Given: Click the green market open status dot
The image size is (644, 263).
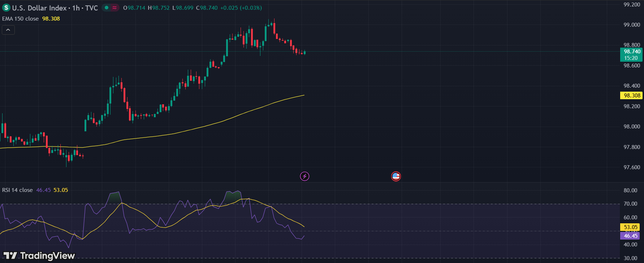Looking at the screenshot, I should 107,8.
